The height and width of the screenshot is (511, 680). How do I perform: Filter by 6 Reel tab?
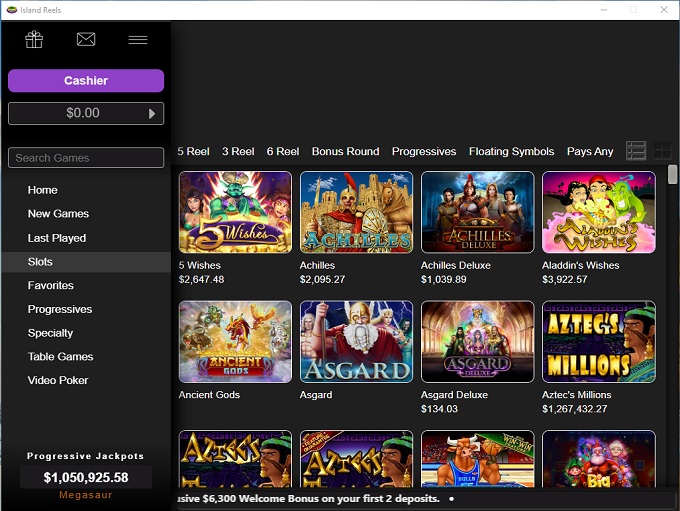click(x=283, y=151)
